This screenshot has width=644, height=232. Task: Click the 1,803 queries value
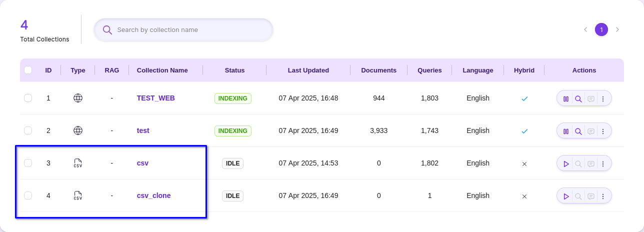(430, 98)
